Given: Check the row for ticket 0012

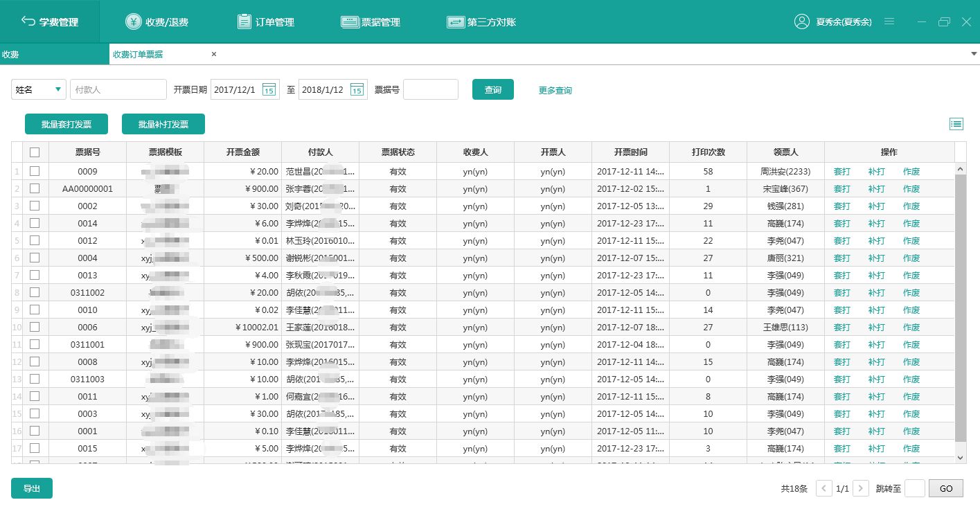Looking at the screenshot, I should tap(35, 240).
